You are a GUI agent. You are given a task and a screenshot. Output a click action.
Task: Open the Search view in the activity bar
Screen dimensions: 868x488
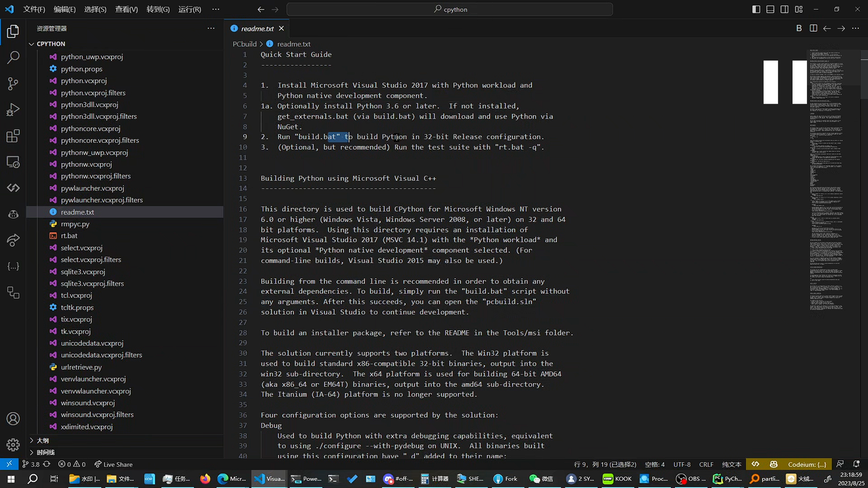13,58
